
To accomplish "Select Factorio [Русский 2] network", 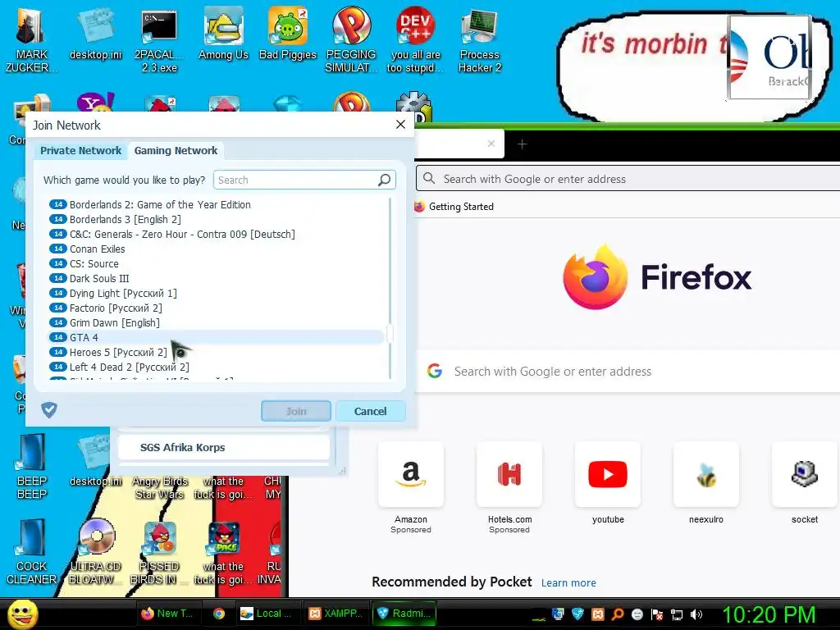I will 216,308.
